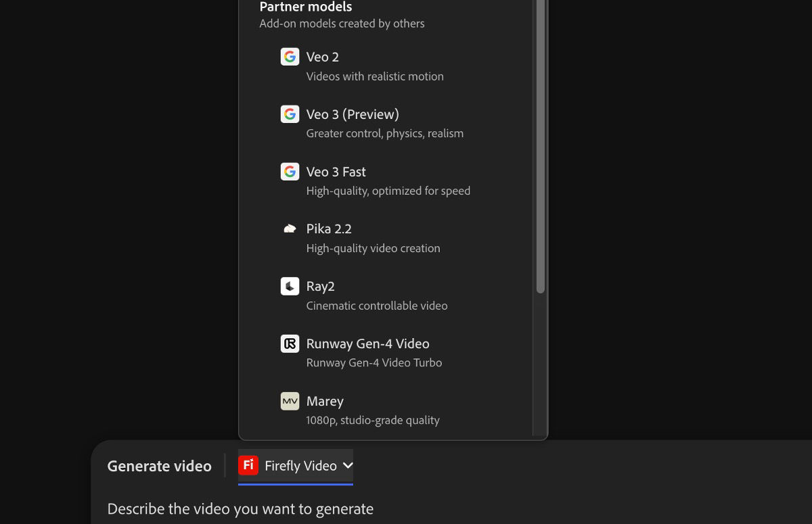The width and height of the screenshot is (812, 524).
Task: Click the red Firefly Fi icon
Action: 248,465
